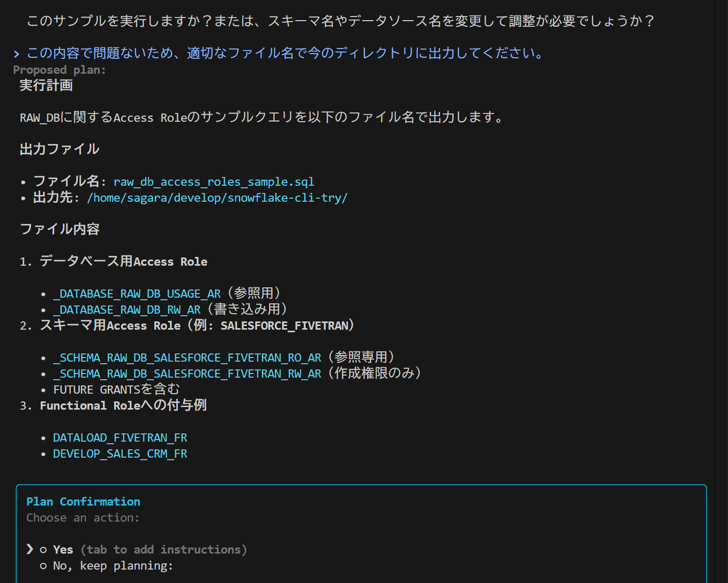This screenshot has width=728, height=583.
Task: Select the _SCHEMA_RAW_DB_SALESFORCE_FIVETRAN_RO_AR role text
Action: (x=187, y=358)
